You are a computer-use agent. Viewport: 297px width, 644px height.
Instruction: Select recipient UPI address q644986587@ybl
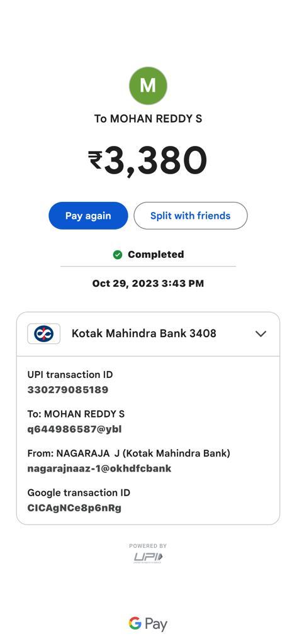pos(74,429)
